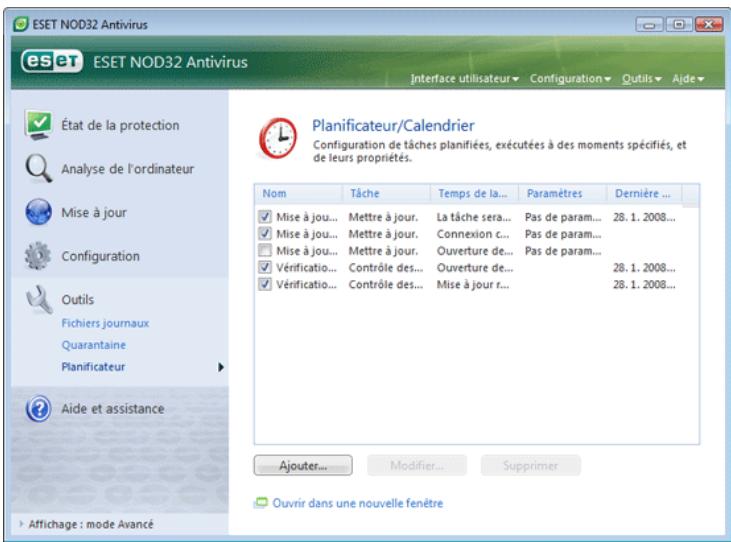Select the 'Mise à jour r...' cell
The width and height of the screenshot is (731, 542).
point(473,285)
